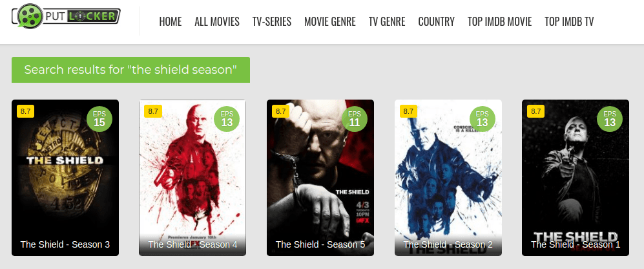
Task: Open the TV-SERIES section
Action: 272,21
